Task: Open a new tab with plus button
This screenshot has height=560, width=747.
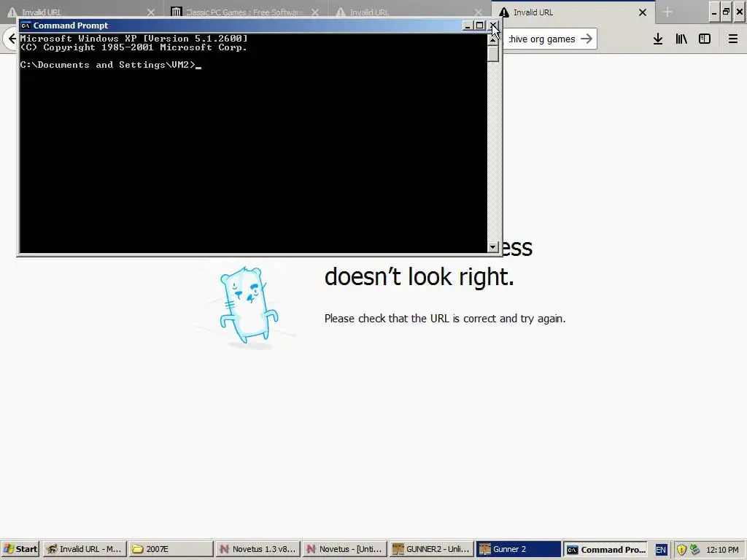Action: (x=667, y=12)
